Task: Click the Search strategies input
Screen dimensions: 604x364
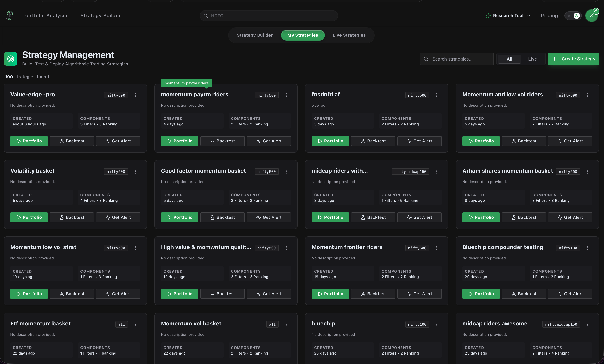Action: pyautogui.click(x=457, y=59)
